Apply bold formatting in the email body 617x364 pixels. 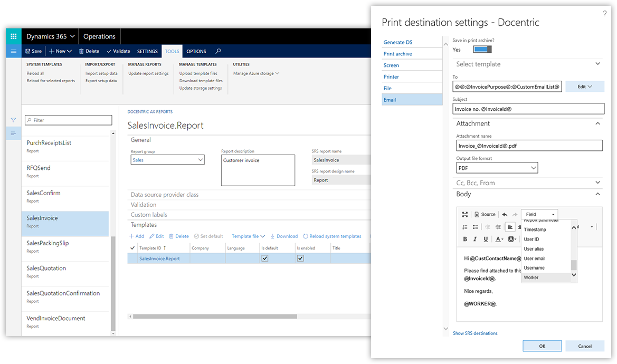click(464, 239)
